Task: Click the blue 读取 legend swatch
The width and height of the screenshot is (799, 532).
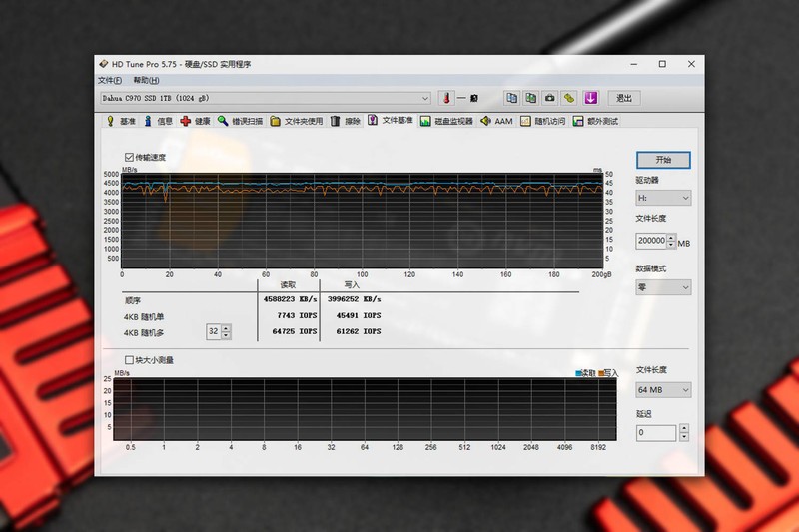Action: [x=578, y=373]
